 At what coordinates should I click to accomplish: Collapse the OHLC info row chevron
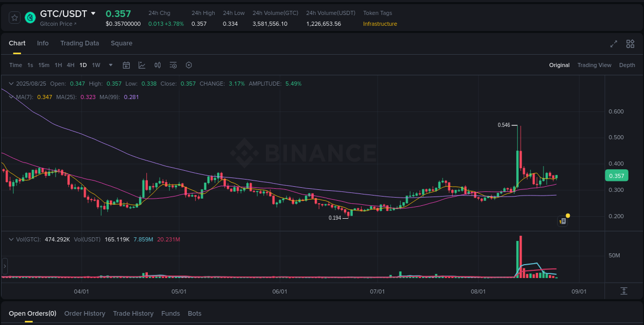click(11, 83)
